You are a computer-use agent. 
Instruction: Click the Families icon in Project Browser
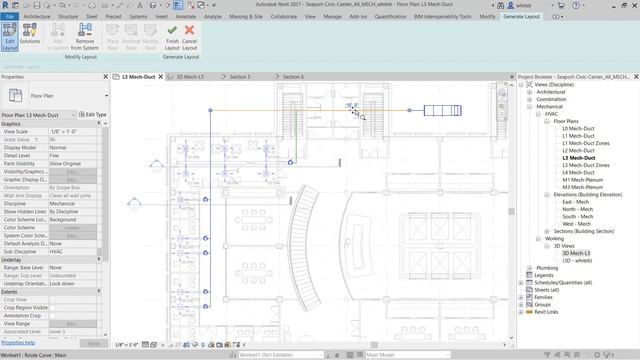(529, 297)
